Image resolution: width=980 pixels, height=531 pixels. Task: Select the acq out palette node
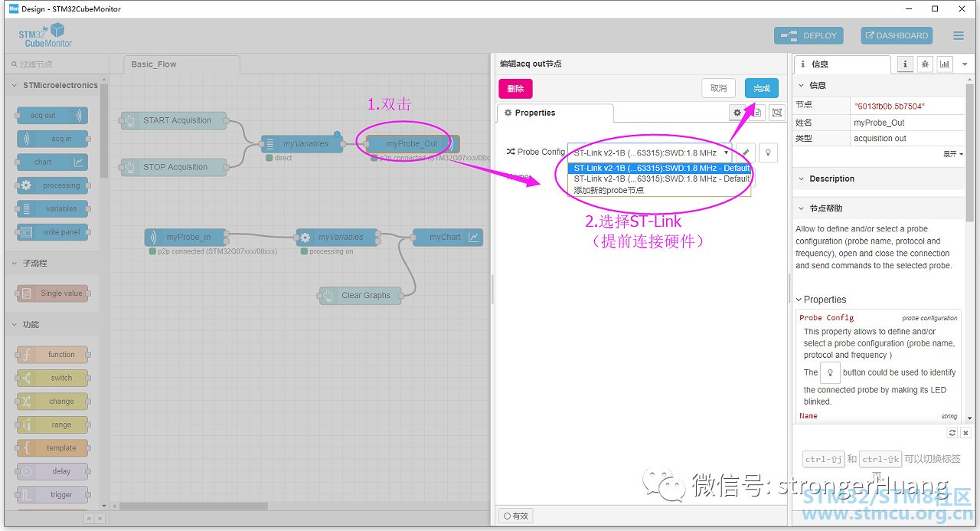point(52,116)
